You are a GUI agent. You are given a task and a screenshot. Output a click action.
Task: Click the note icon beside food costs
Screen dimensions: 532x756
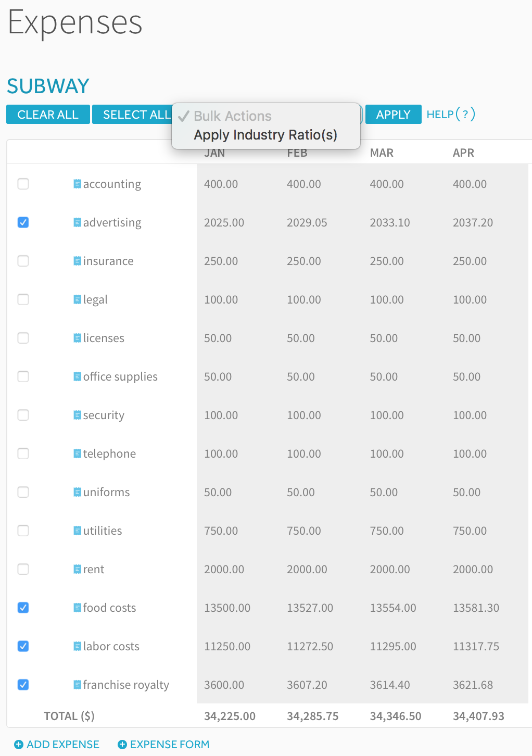pyautogui.click(x=77, y=608)
